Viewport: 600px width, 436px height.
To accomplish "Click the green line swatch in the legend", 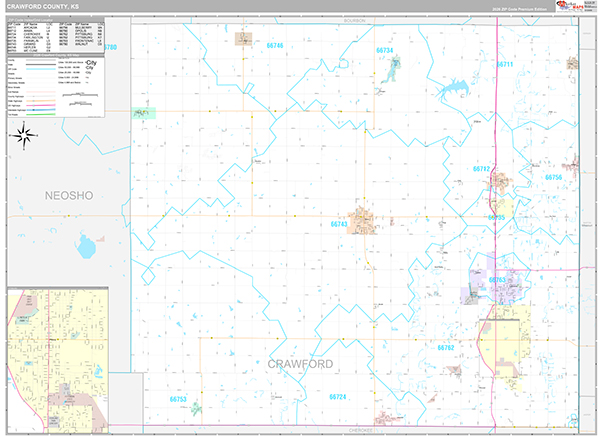I will point(41,114).
